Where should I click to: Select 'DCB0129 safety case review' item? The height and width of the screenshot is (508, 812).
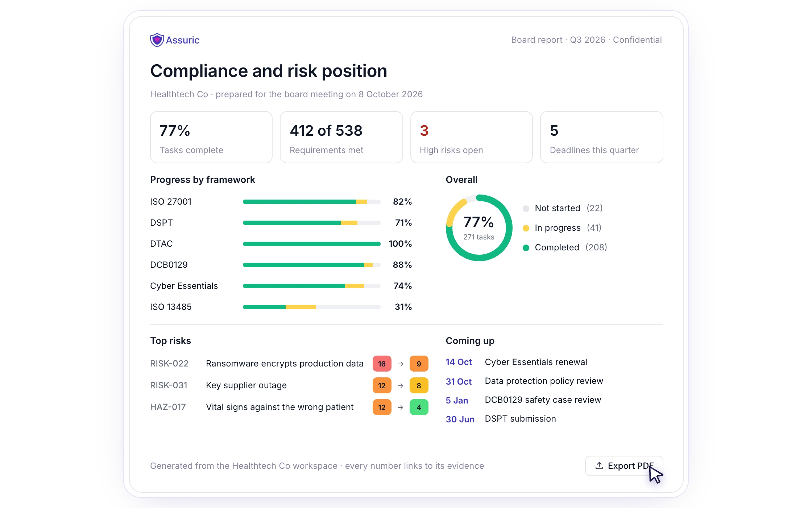(x=543, y=400)
